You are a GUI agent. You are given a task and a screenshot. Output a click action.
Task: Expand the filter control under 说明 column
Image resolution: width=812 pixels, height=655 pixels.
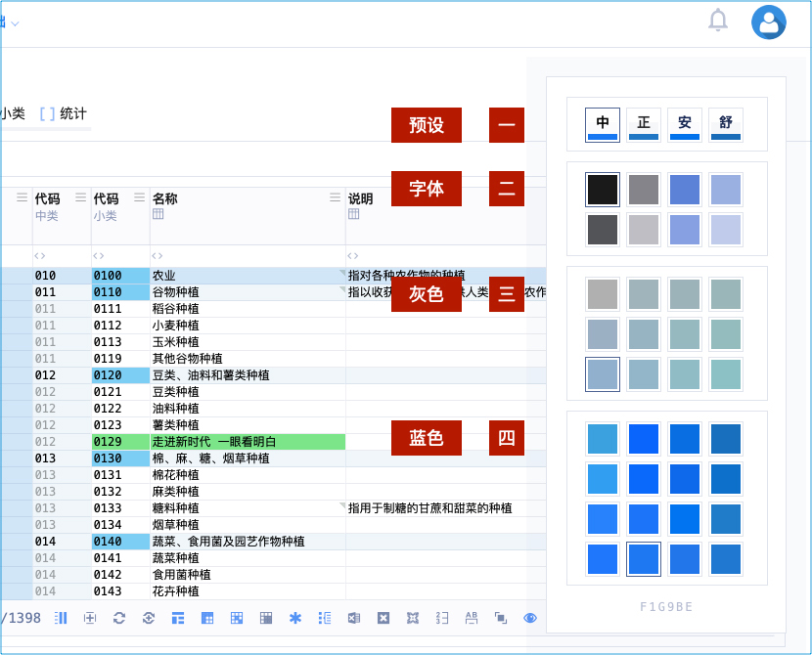tap(352, 254)
